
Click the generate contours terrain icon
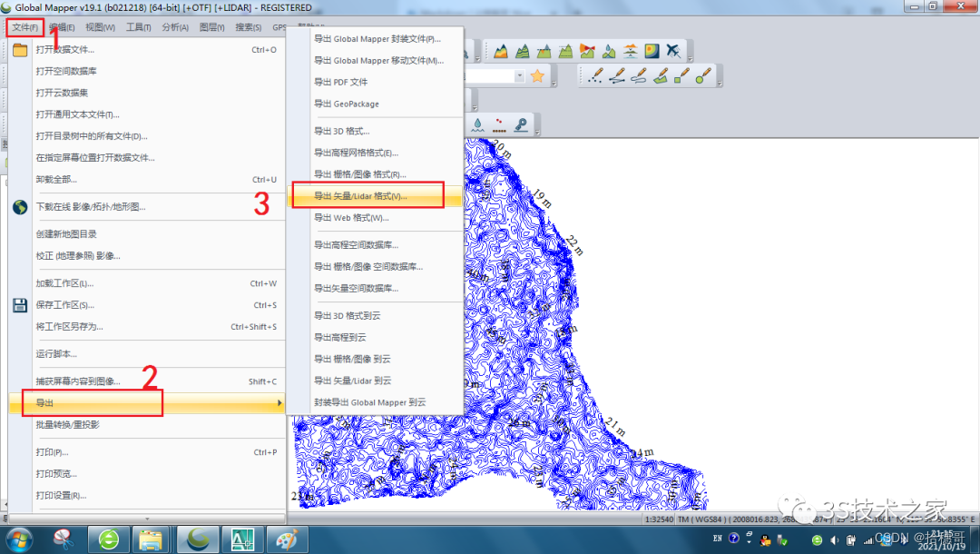point(523,51)
